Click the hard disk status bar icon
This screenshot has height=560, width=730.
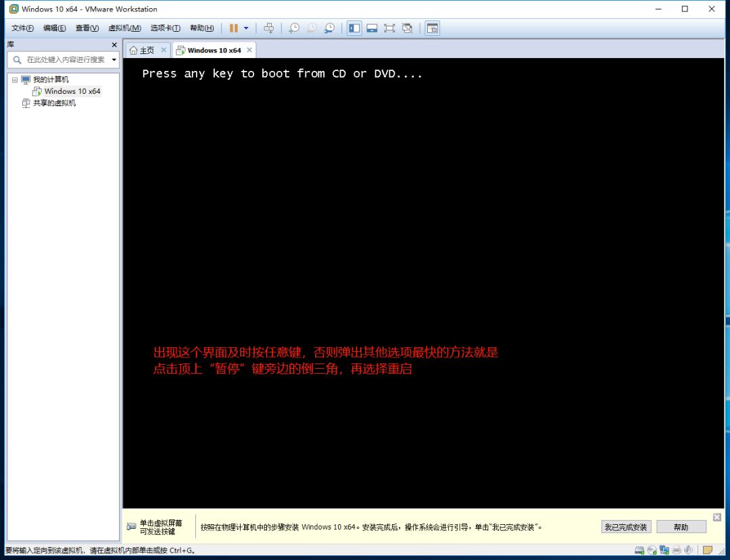pyautogui.click(x=639, y=551)
